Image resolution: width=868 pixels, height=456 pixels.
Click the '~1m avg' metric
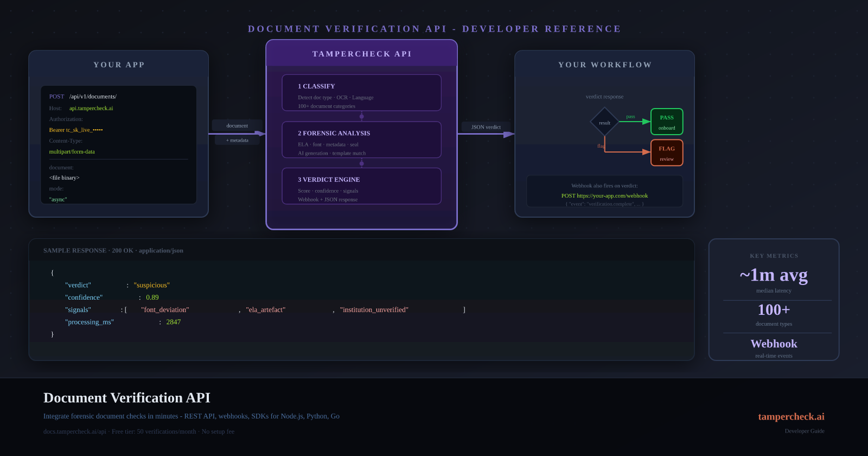click(x=774, y=275)
